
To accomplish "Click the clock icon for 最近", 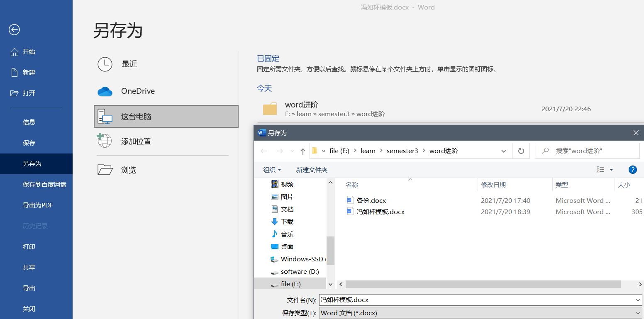I will pos(105,64).
